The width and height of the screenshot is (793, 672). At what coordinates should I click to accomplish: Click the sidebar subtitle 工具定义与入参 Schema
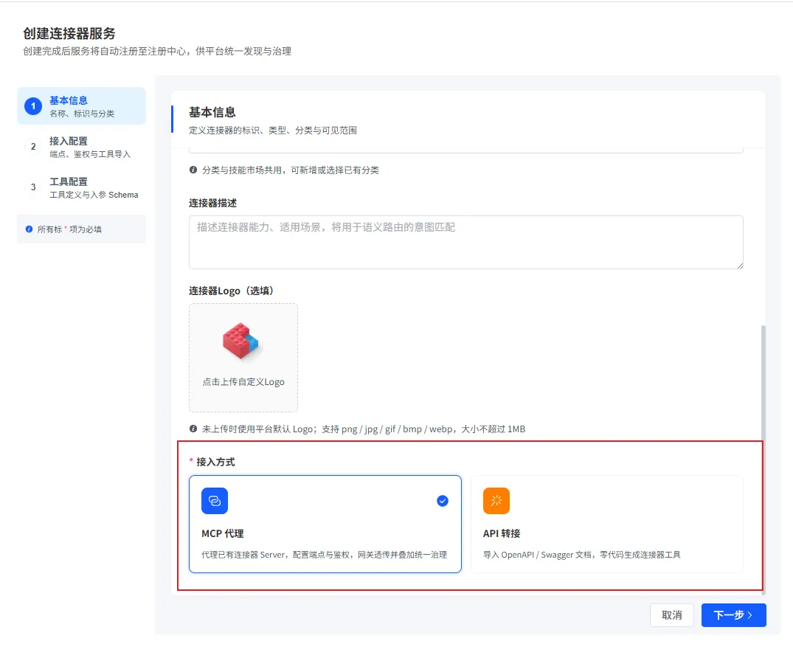coord(94,195)
